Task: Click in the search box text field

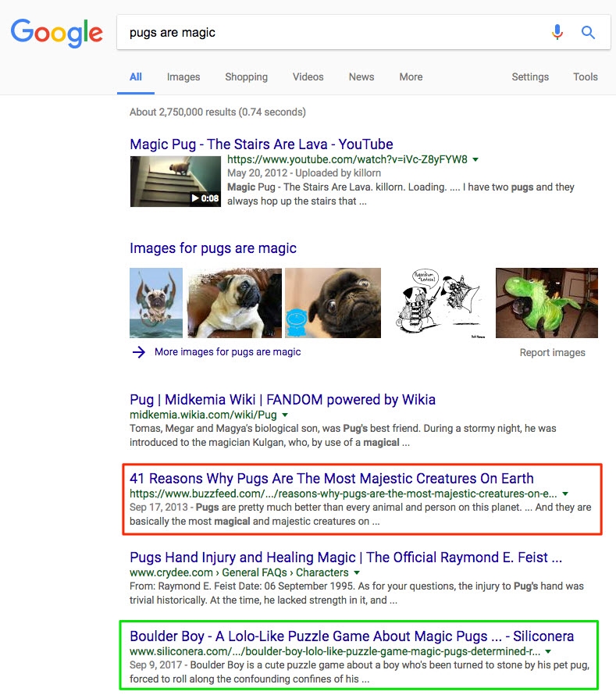Action: click(328, 32)
